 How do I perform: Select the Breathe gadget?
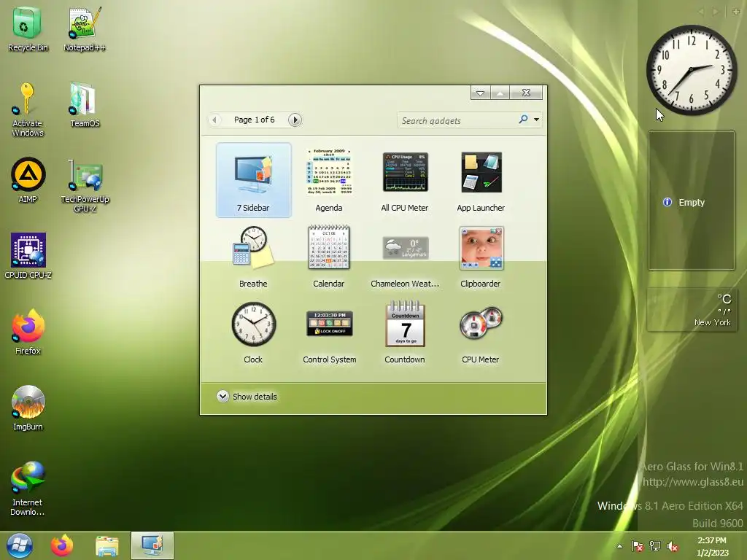click(x=253, y=256)
